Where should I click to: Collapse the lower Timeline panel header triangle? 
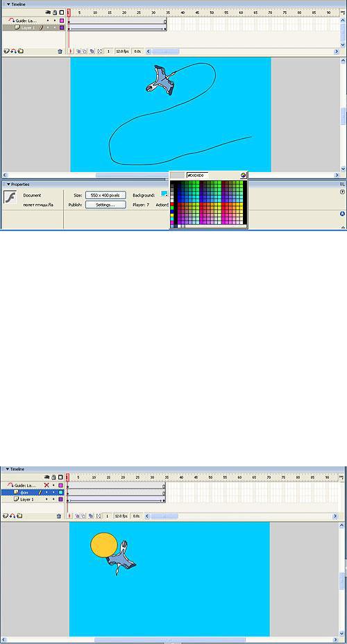coord(7,469)
